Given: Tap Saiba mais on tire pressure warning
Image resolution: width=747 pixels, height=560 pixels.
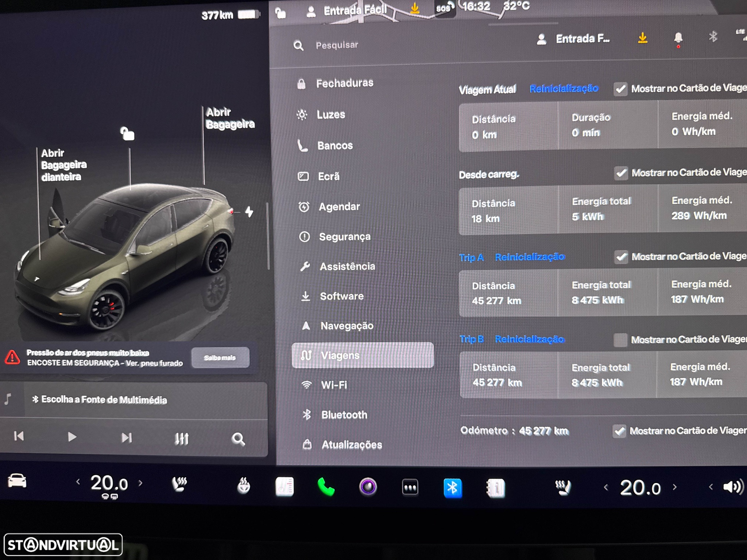Looking at the screenshot, I should click(220, 357).
